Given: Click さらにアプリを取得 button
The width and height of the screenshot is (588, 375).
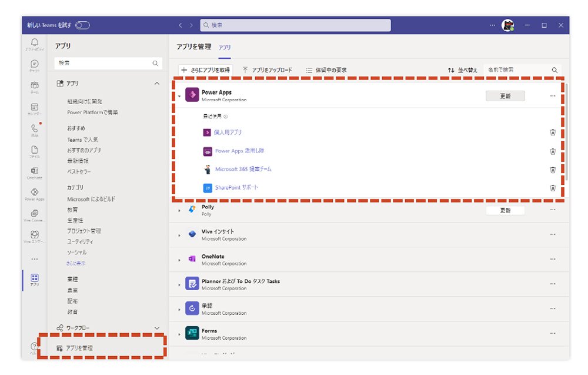Looking at the screenshot, I should [x=205, y=70].
